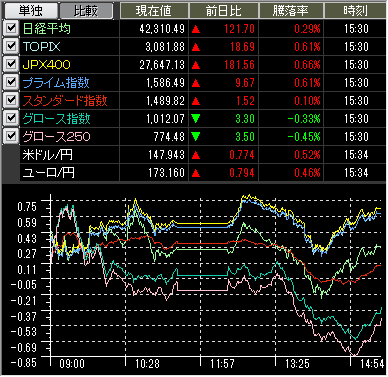The height and width of the screenshot is (377, 388).
Task: Click the 前日比 column header
Action: coord(224,11)
